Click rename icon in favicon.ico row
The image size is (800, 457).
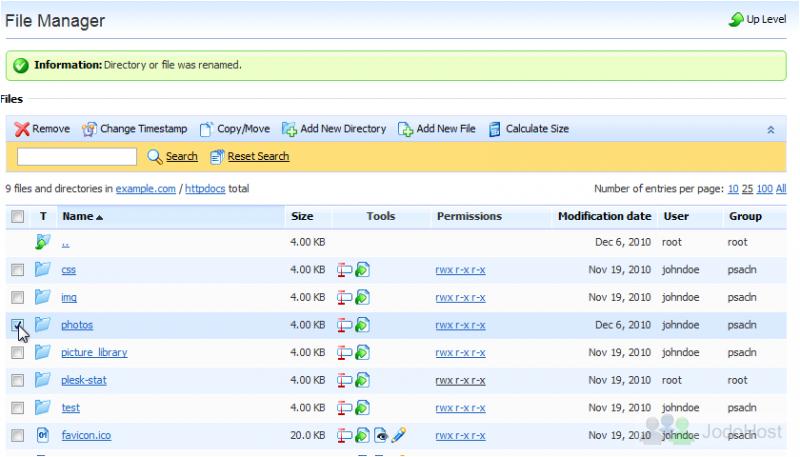344,435
